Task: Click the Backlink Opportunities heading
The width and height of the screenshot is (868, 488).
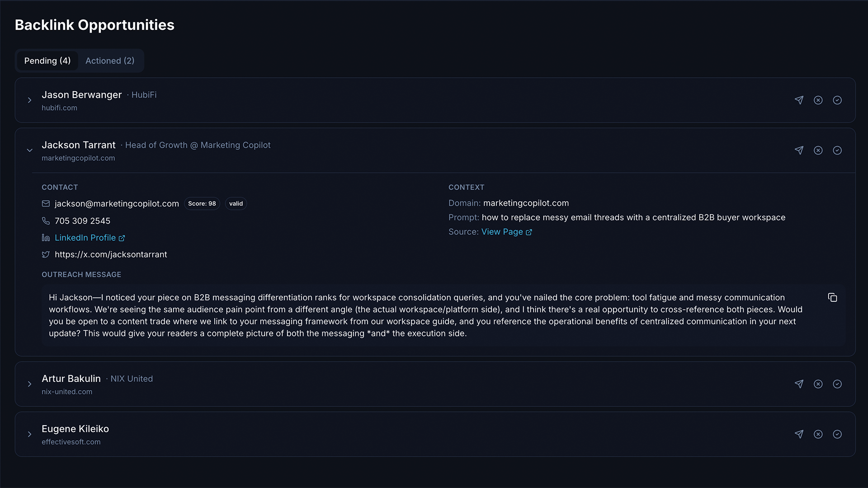Action: (x=94, y=25)
